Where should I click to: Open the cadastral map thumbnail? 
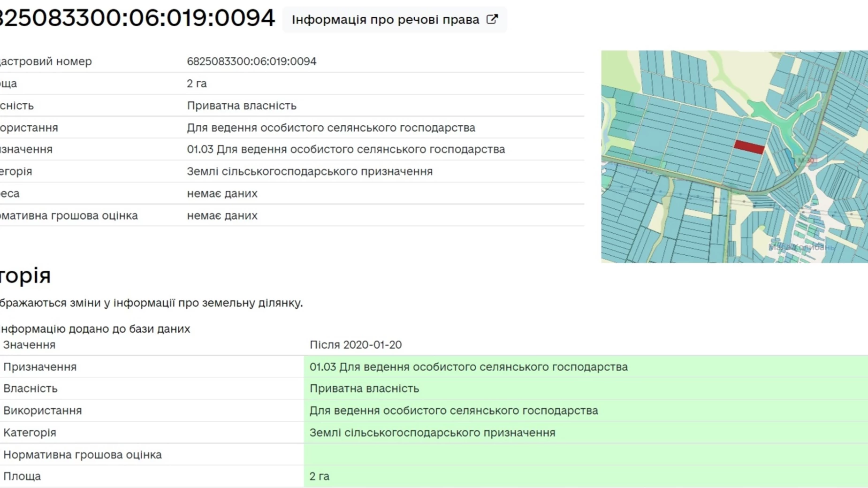click(734, 156)
